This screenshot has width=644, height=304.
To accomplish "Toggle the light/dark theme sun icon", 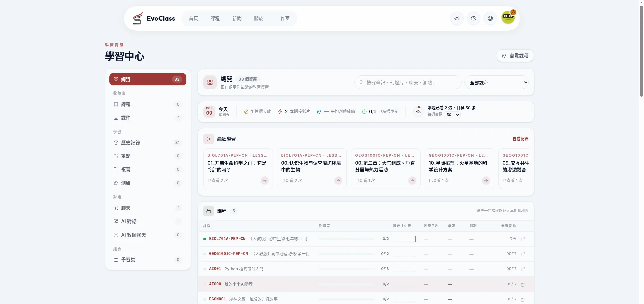I will pos(457,18).
